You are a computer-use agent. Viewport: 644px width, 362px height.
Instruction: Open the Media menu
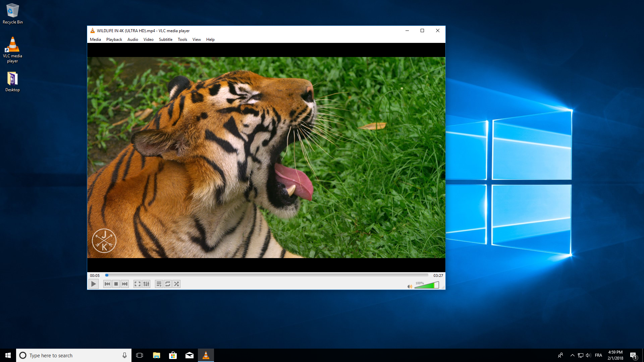tap(95, 39)
